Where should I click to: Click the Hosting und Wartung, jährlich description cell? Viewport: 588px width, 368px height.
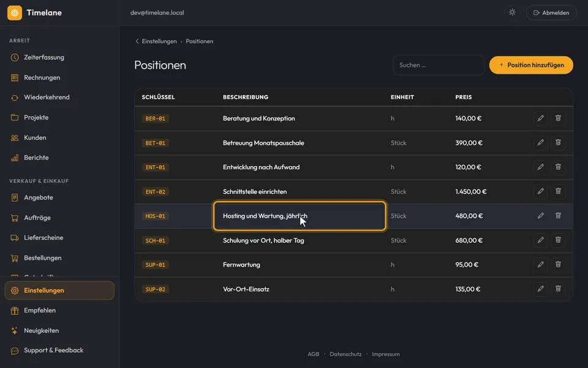tap(300, 216)
